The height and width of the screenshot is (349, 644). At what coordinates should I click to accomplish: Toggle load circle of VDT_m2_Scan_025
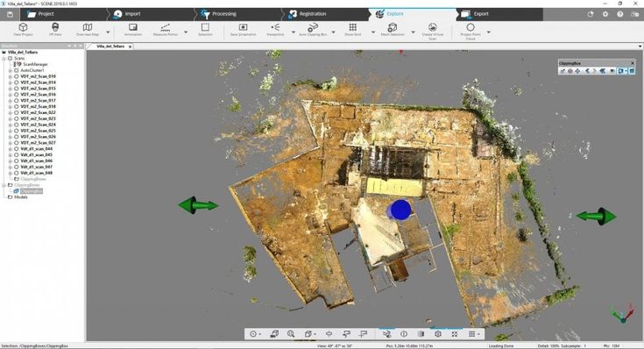(x=17, y=131)
